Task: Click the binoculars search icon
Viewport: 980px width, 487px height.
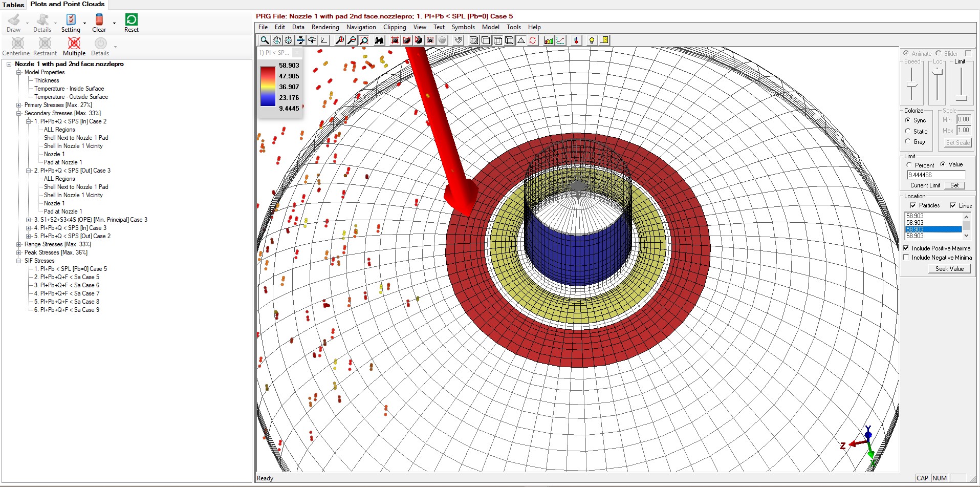Action: (x=379, y=40)
